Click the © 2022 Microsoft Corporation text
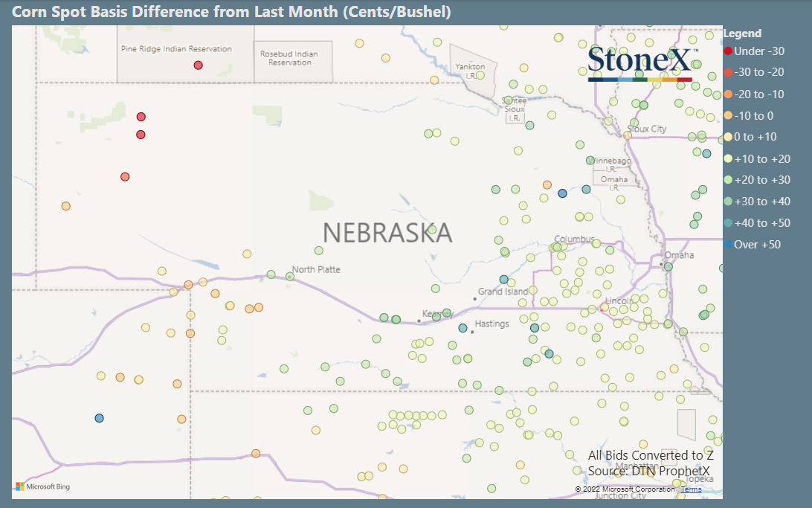This screenshot has height=508, width=812. [x=625, y=489]
